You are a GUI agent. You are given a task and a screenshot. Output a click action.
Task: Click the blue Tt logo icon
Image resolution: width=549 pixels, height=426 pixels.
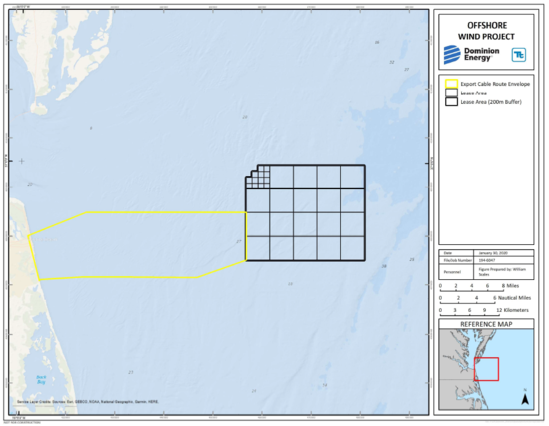pos(519,55)
